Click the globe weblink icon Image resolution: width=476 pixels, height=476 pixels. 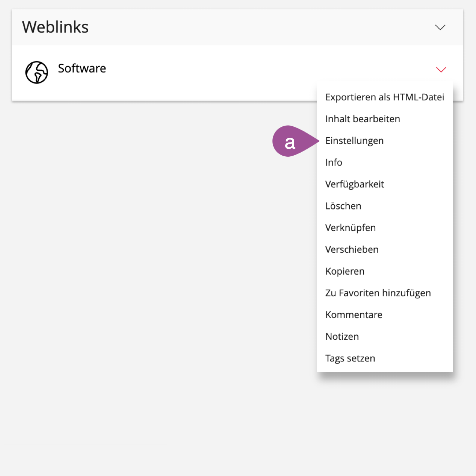pyautogui.click(x=37, y=72)
